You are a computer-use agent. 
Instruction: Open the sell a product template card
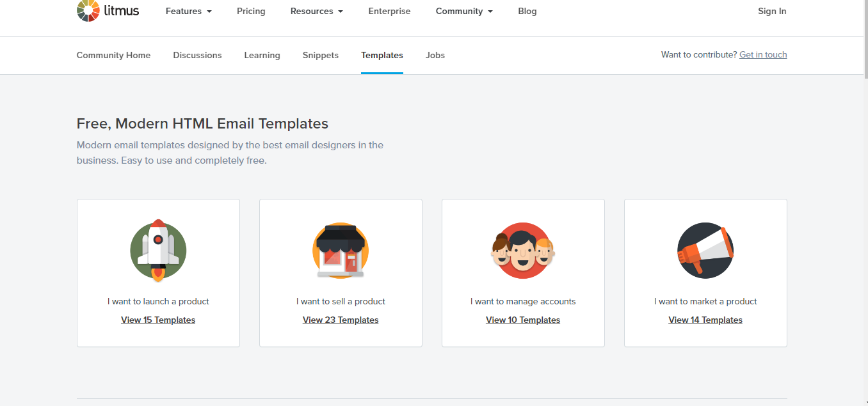[x=340, y=273]
